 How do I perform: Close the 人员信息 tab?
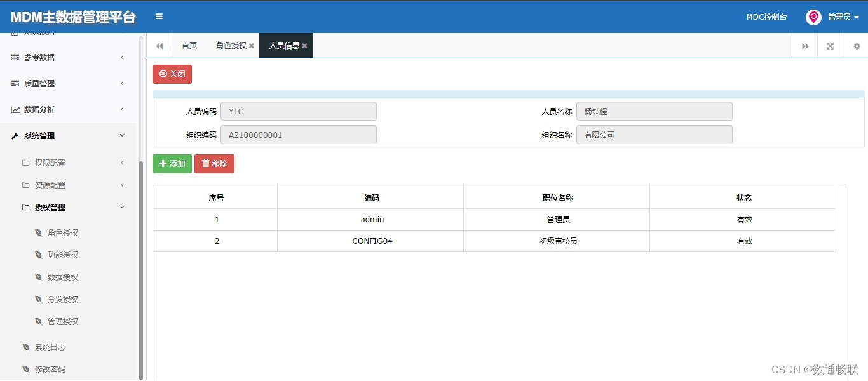tap(304, 46)
